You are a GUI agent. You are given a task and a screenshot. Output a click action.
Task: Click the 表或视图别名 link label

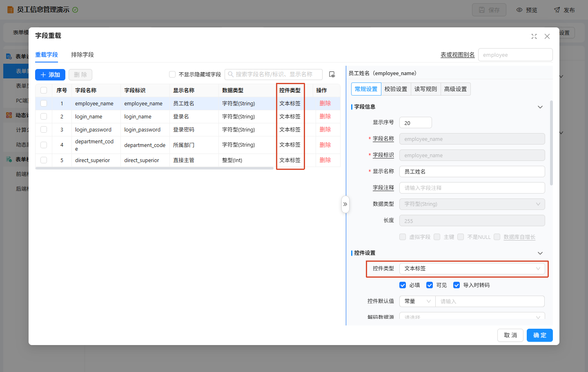tap(457, 55)
